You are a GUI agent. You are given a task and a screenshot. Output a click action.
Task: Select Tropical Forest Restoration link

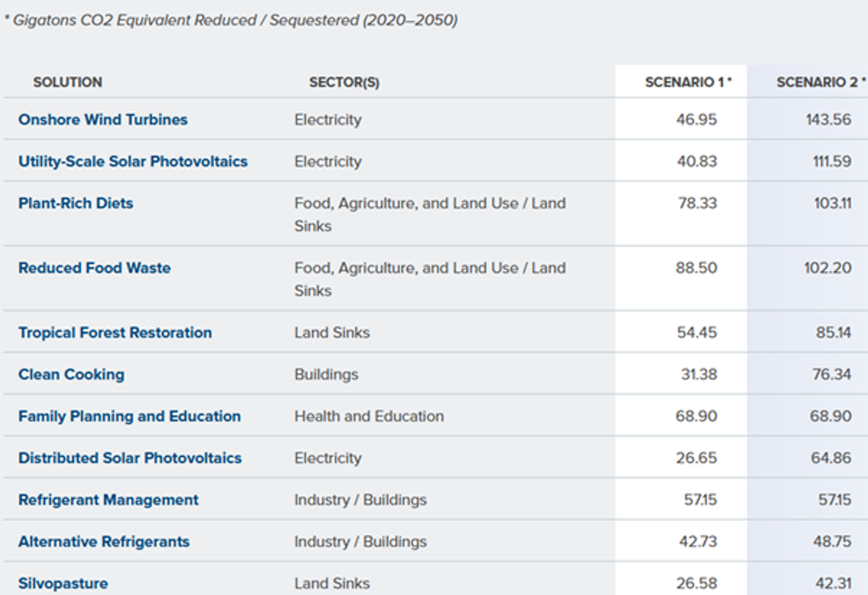(115, 333)
